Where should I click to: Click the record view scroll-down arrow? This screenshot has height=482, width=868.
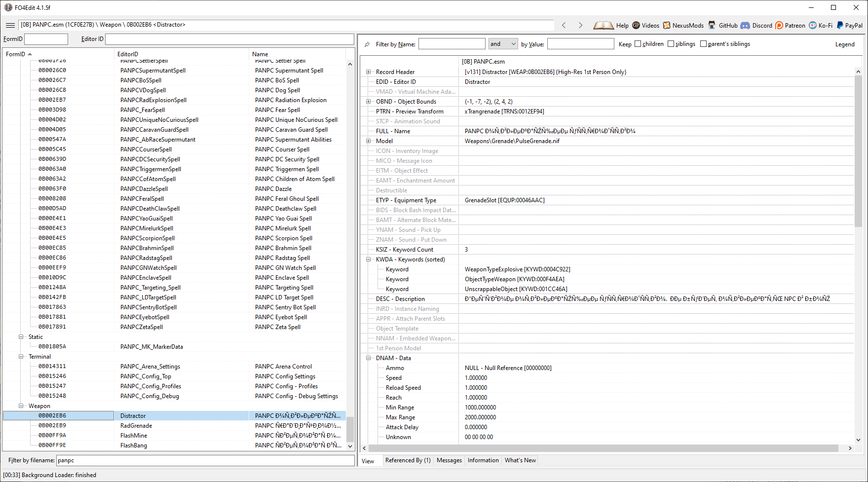[858, 440]
